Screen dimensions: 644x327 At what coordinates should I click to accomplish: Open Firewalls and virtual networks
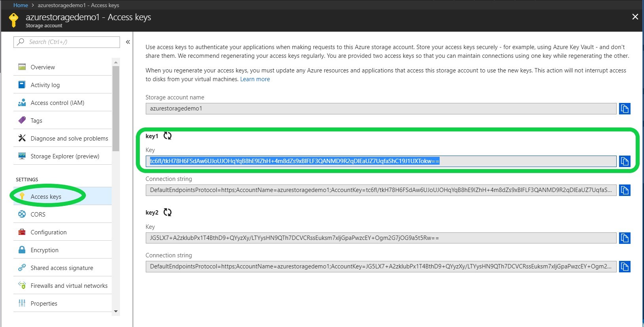click(63, 285)
